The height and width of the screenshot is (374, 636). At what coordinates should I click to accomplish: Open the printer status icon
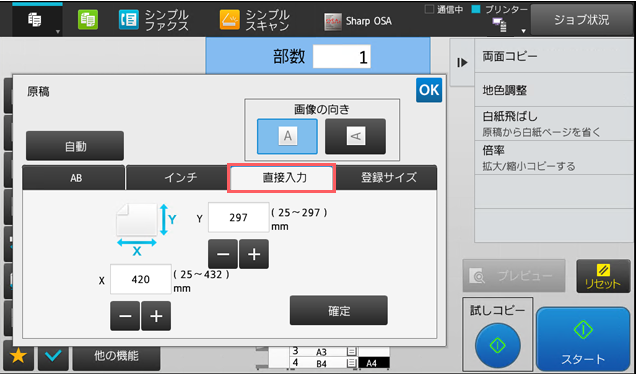(499, 26)
